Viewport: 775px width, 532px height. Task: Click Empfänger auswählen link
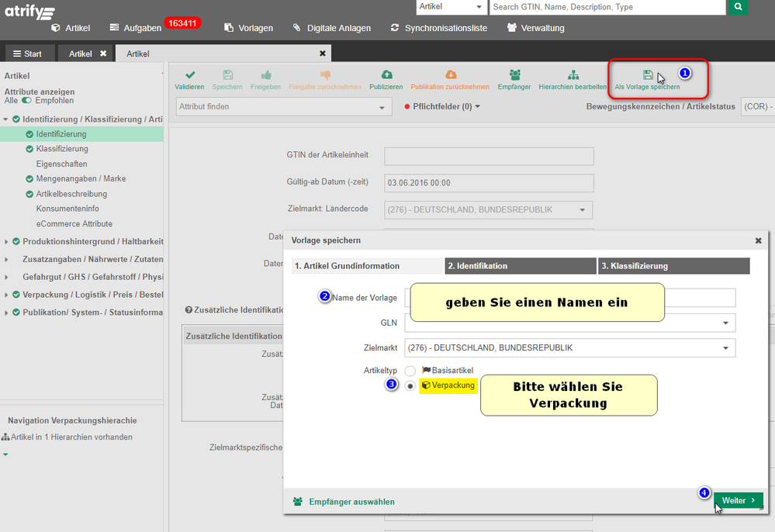click(x=344, y=502)
